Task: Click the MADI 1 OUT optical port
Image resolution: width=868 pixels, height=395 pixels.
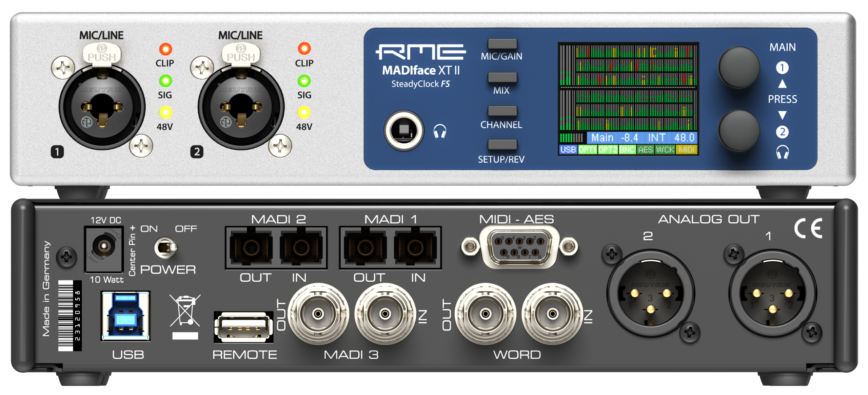Action: 365,248
